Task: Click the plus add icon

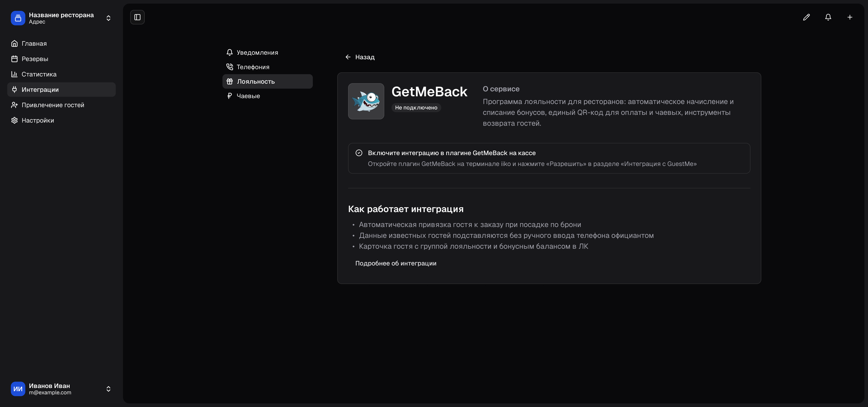Action: pyautogui.click(x=850, y=17)
